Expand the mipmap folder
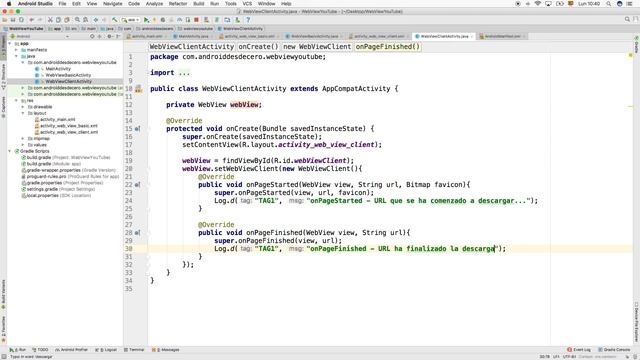The image size is (640, 360). pyautogui.click(x=23, y=138)
